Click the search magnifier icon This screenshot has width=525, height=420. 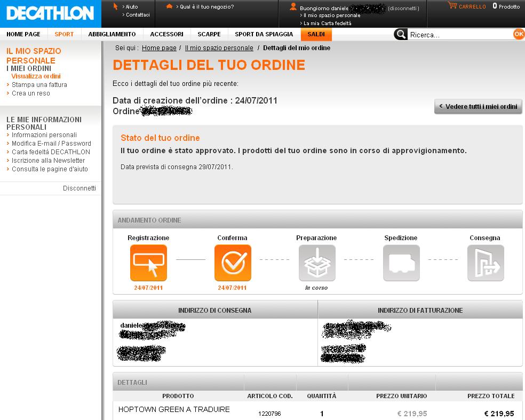pos(401,35)
